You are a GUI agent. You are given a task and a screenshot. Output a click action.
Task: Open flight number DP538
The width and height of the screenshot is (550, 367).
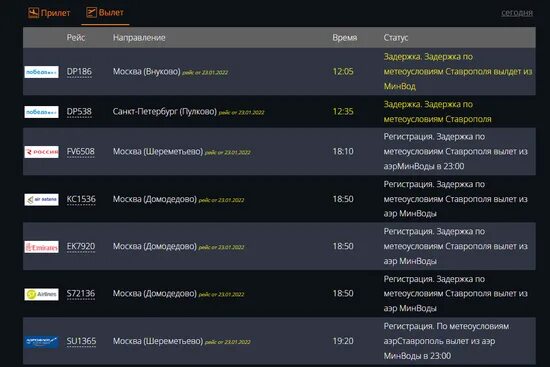79,112
